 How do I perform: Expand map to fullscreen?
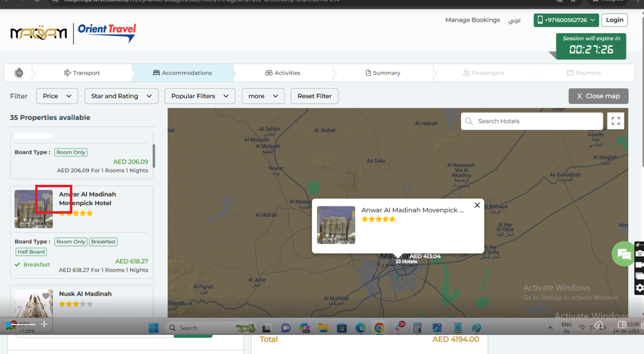pyautogui.click(x=616, y=121)
